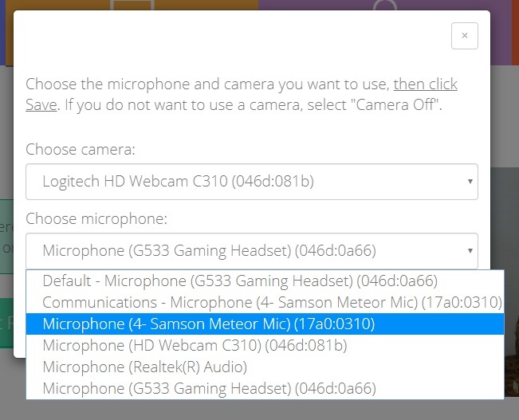The width and height of the screenshot is (519, 420).
Task: Click the 'Choose camera:' label
Action: 81,150
